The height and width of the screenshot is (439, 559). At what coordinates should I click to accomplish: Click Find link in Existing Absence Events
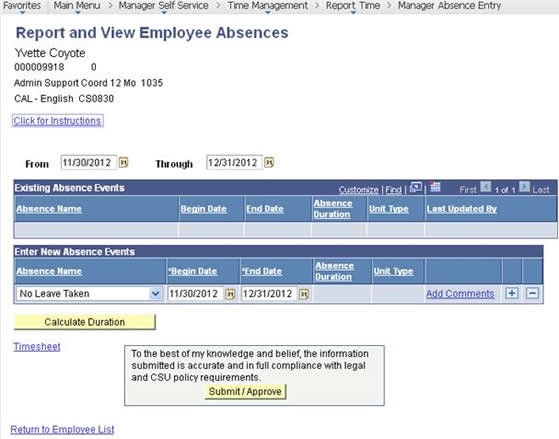(x=393, y=190)
